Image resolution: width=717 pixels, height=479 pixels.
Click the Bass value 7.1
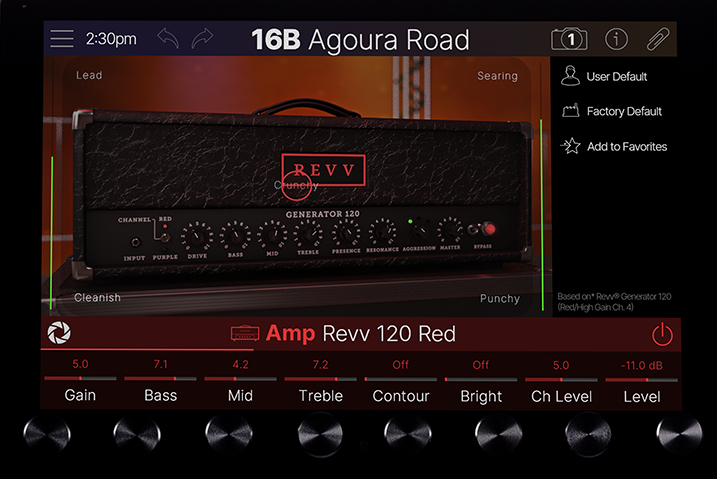click(161, 364)
